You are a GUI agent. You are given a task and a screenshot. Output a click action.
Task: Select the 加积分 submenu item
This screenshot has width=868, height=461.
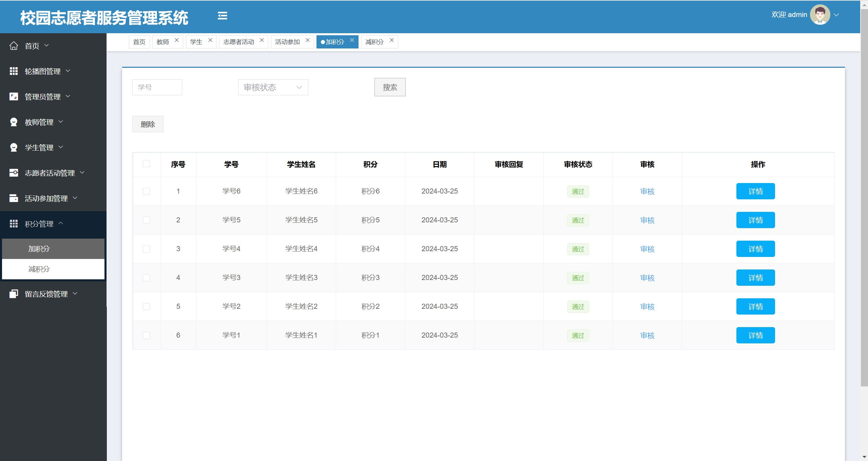[53, 249]
